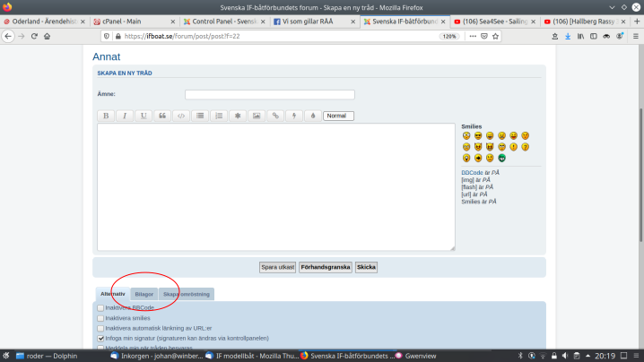
Task: Check Inaktivera automatisk länkning av URL:er
Action: click(x=100, y=328)
